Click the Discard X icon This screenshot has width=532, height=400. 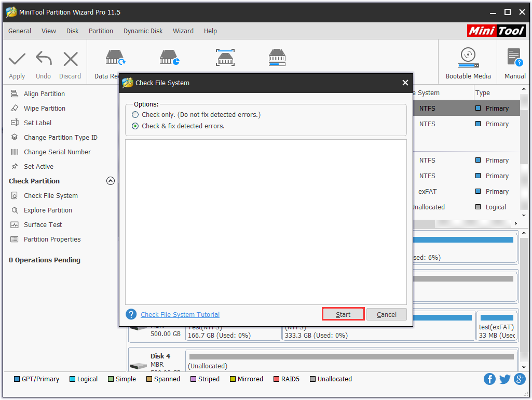tap(71, 59)
